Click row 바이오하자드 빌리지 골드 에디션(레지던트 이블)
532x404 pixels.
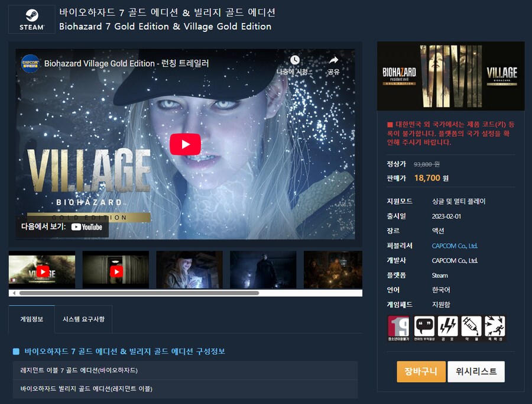coord(185,389)
